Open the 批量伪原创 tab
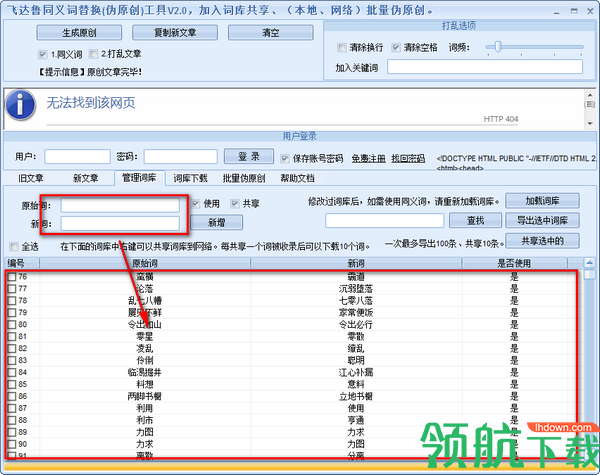Screen dimensions: 600x475 244,178
